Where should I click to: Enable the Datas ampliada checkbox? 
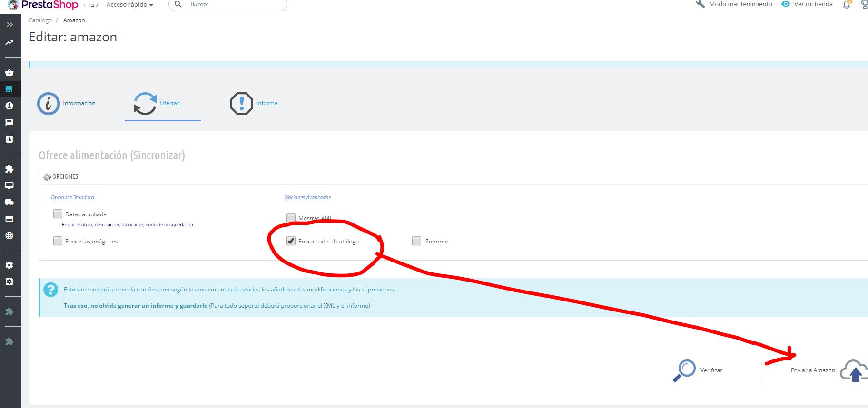(x=58, y=214)
